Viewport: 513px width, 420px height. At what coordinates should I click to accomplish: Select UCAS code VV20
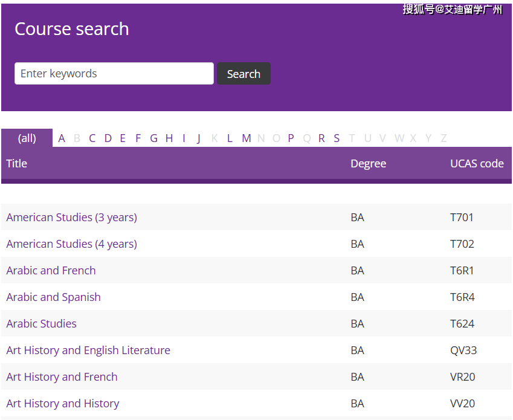click(463, 403)
